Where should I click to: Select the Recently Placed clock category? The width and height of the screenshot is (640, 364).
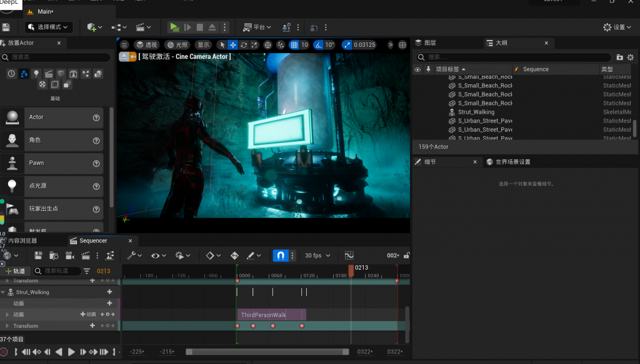point(11,74)
